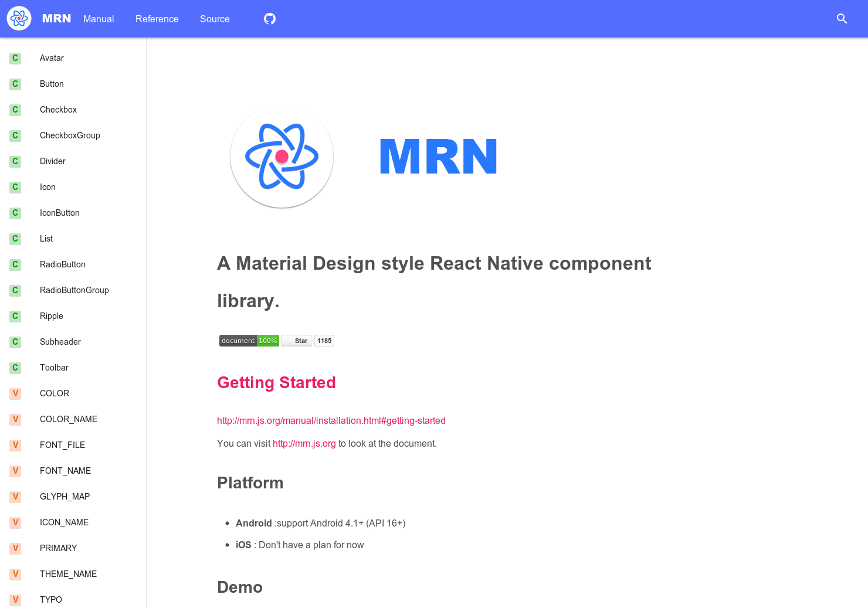Screen dimensions: 868x608
Task: Click the large MRN atom logo image
Action: point(282,157)
